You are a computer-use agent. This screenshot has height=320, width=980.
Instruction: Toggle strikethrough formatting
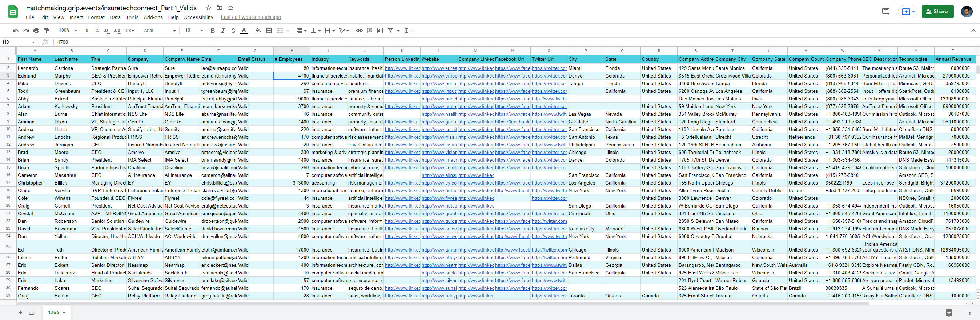[233, 31]
